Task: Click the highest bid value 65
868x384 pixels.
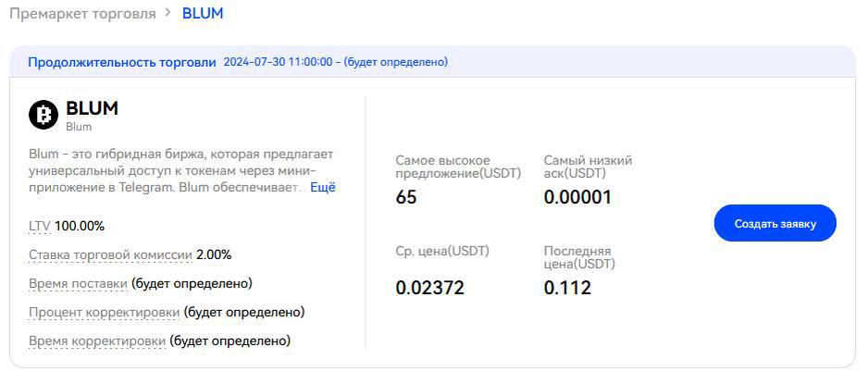Action: click(406, 197)
